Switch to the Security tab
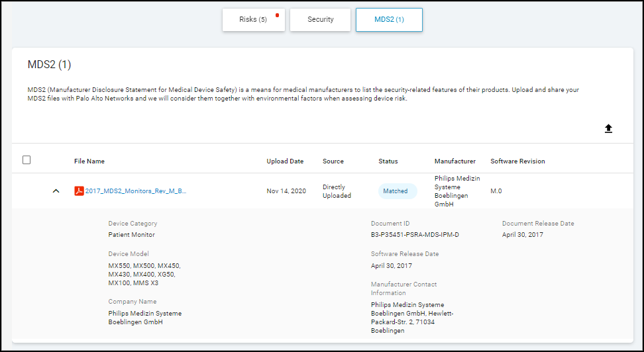 click(x=321, y=20)
